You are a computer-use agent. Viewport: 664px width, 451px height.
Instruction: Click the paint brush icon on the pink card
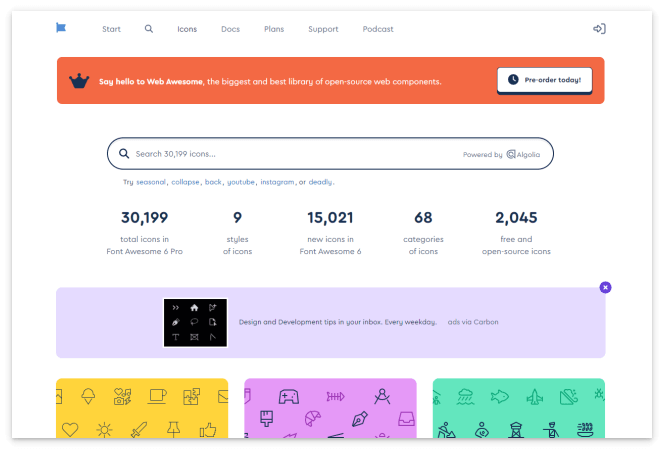coord(266,418)
